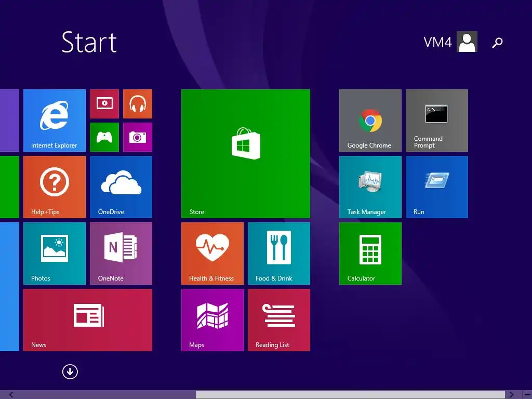532x399 pixels.
Task: Click the search magnifier icon
Action: 497,43
